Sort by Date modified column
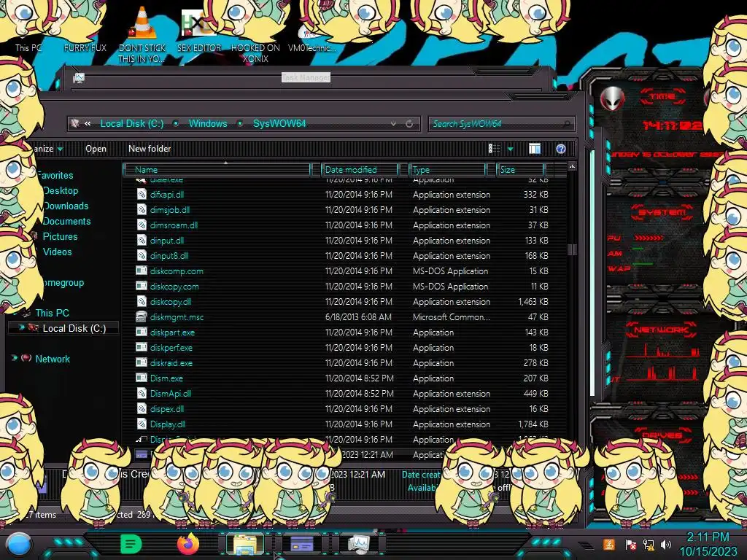The width and height of the screenshot is (747, 560). click(x=360, y=169)
